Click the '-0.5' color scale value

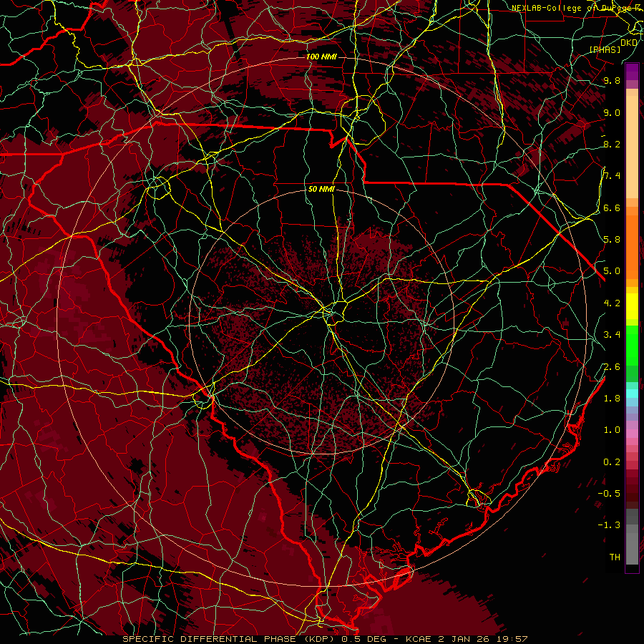tap(609, 494)
